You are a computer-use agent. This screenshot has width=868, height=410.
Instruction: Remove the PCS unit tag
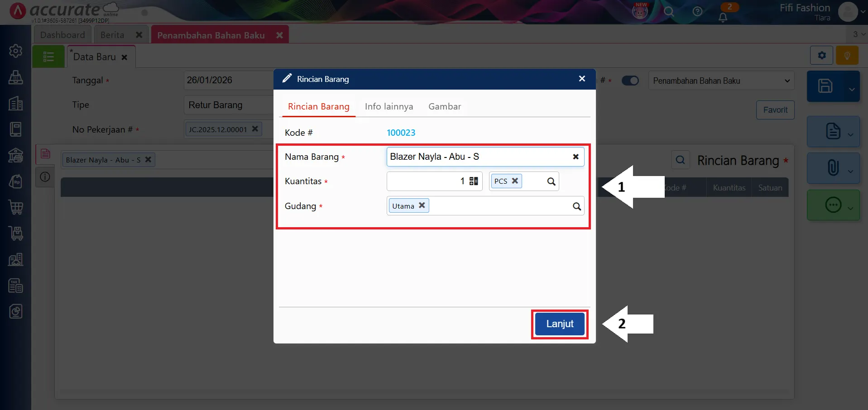[515, 181]
